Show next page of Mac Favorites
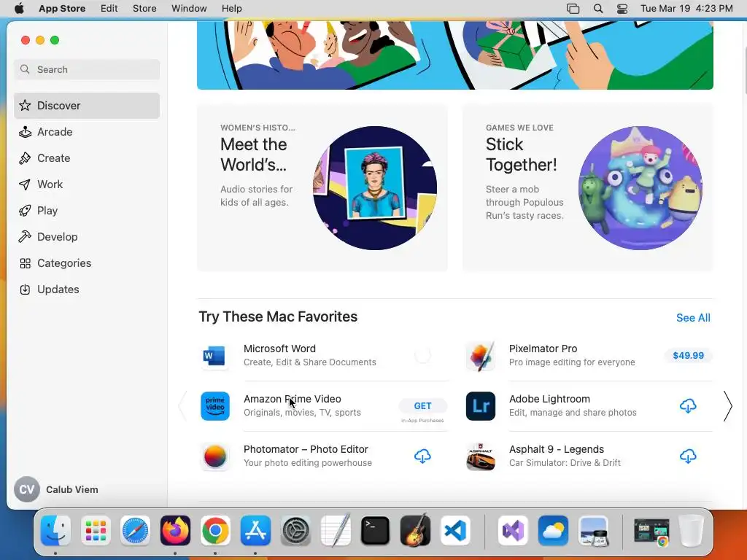The width and height of the screenshot is (747, 560). coord(727,406)
